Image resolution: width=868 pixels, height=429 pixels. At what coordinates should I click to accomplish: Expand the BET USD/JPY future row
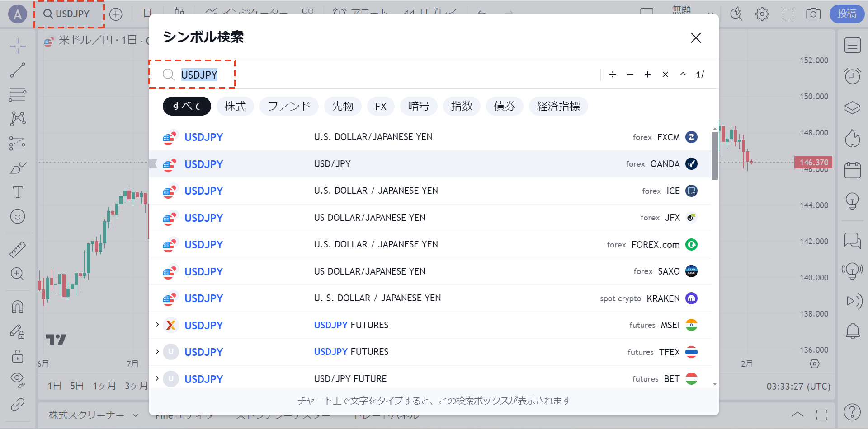click(157, 378)
